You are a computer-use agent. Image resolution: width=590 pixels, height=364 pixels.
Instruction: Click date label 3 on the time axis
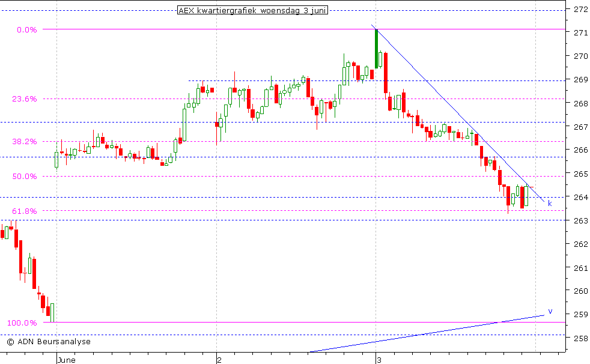379,360
